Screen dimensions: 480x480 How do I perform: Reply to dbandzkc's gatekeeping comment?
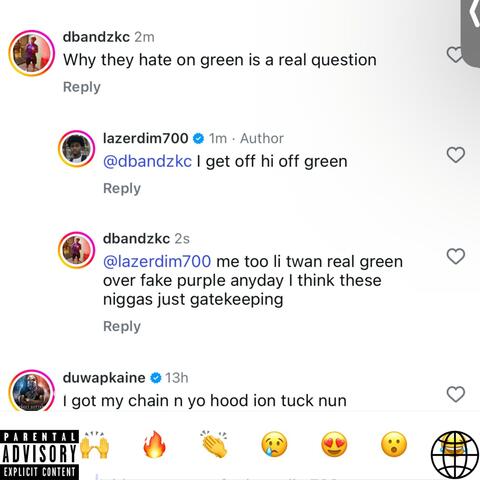coord(122,327)
